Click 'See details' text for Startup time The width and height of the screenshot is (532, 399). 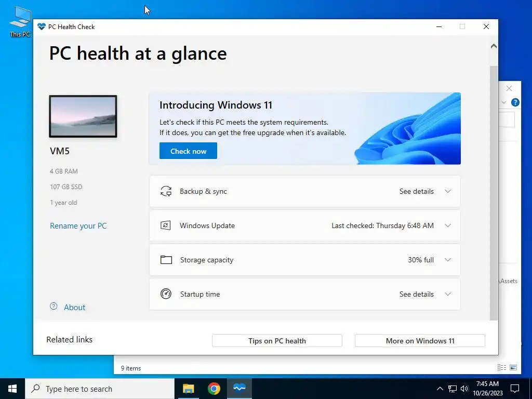[x=417, y=294]
